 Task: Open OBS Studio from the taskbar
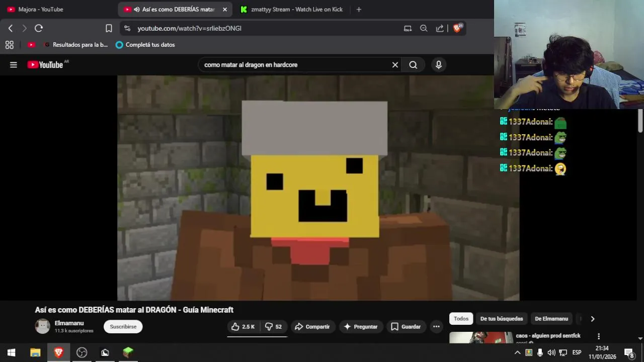pyautogui.click(x=82, y=352)
